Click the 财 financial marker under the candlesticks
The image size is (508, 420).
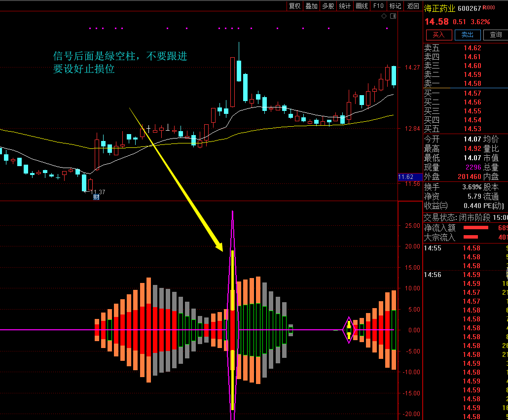(97, 197)
